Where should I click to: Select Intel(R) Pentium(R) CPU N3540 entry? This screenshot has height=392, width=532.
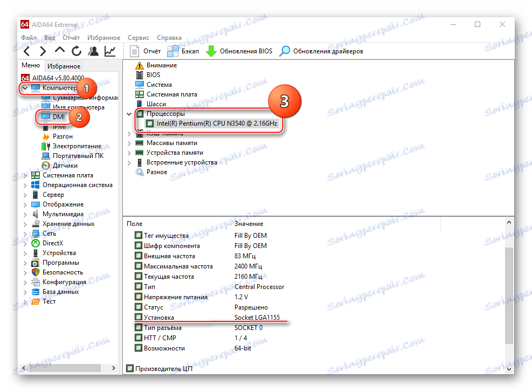tap(211, 123)
